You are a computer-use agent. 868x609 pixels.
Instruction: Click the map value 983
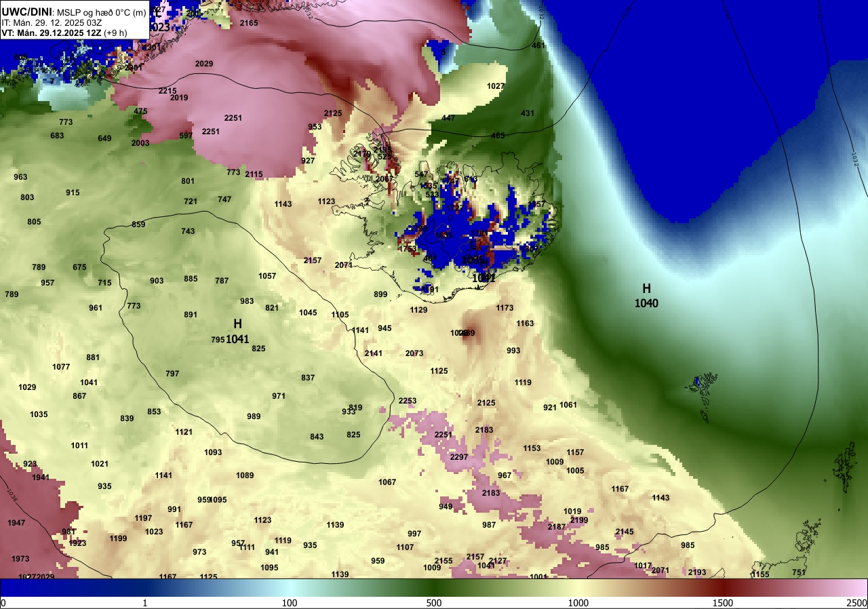(247, 301)
